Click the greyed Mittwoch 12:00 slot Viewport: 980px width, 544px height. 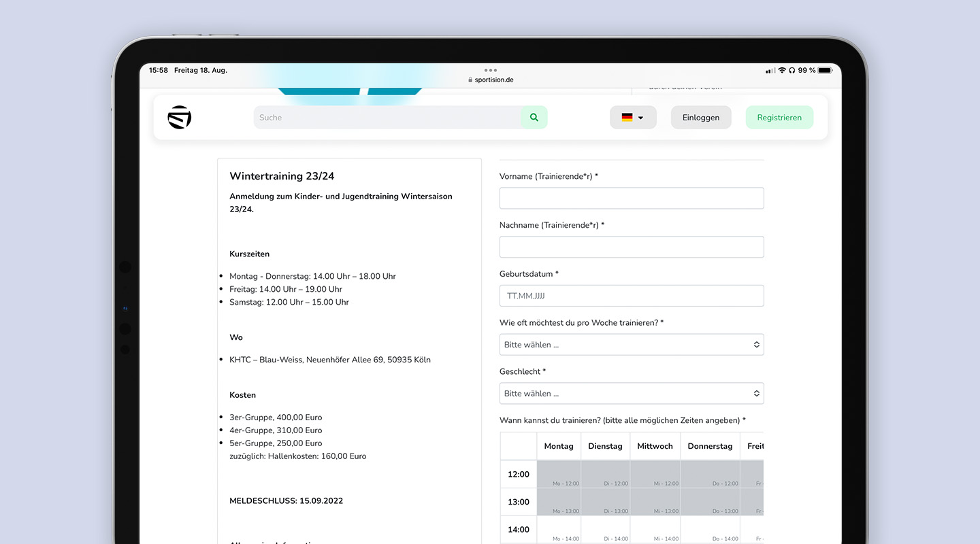pyautogui.click(x=655, y=474)
